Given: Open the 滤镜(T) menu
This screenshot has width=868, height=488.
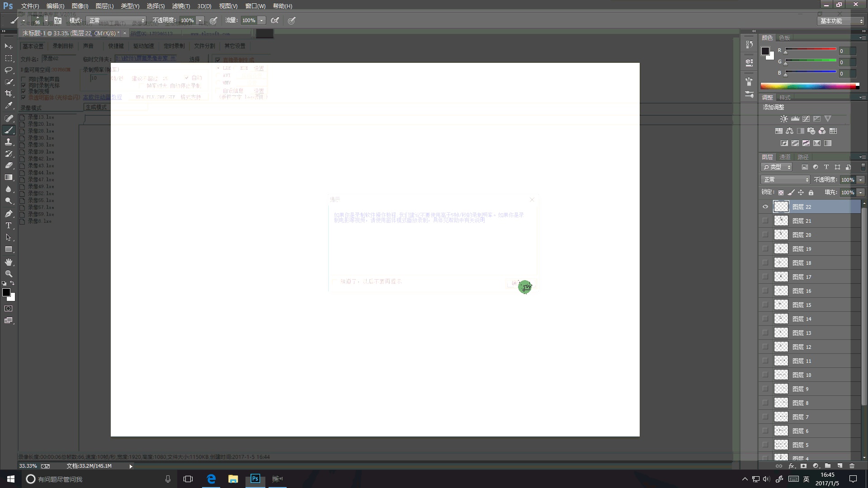Looking at the screenshot, I should (181, 6).
